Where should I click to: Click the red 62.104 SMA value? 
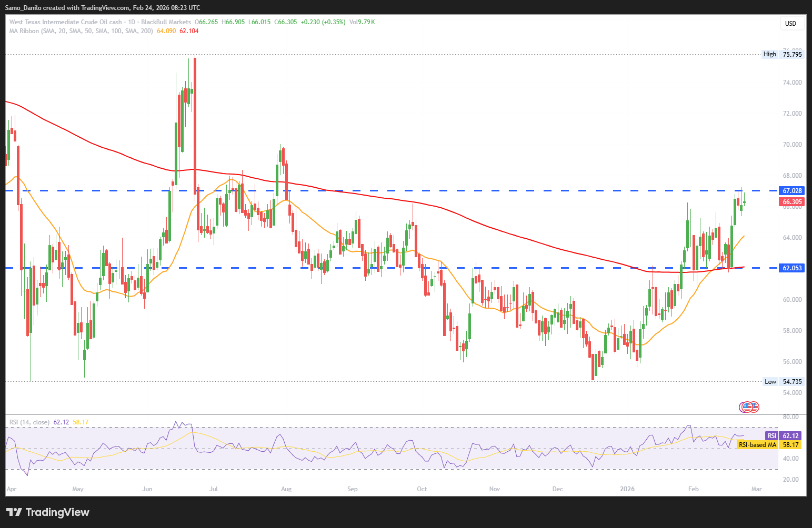[x=189, y=31]
